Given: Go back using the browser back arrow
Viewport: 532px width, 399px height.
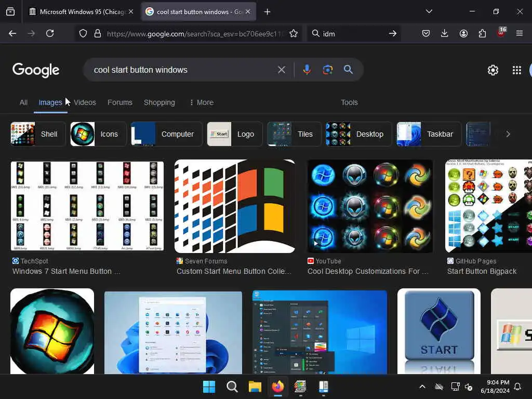Looking at the screenshot, I should [x=12, y=33].
